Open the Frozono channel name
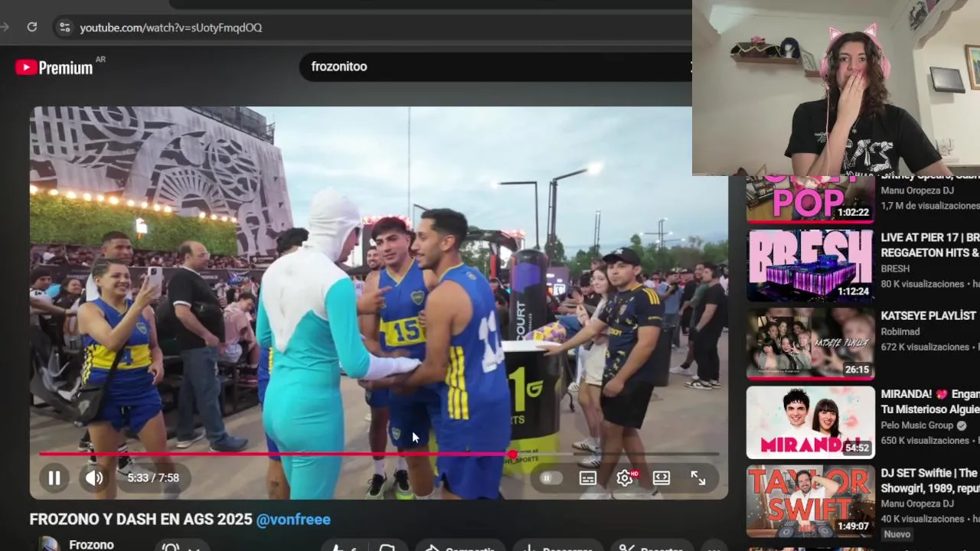Image resolution: width=980 pixels, height=551 pixels. tap(91, 545)
